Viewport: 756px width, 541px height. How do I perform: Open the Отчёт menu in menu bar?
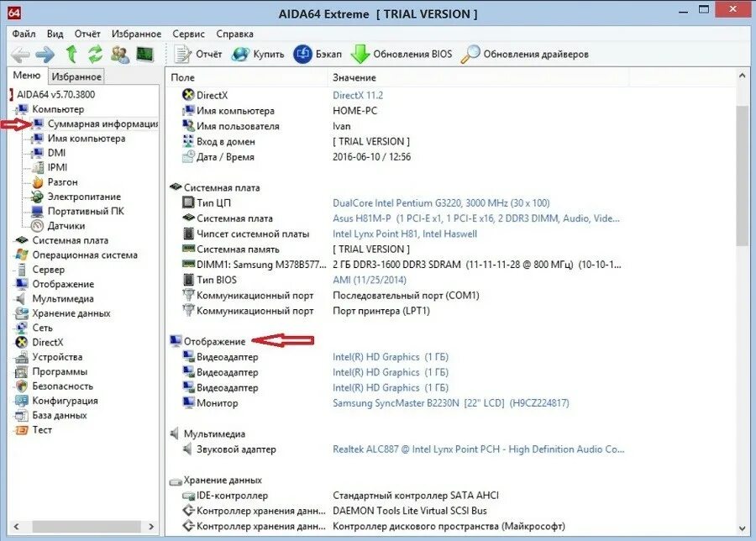coord(87,34)
